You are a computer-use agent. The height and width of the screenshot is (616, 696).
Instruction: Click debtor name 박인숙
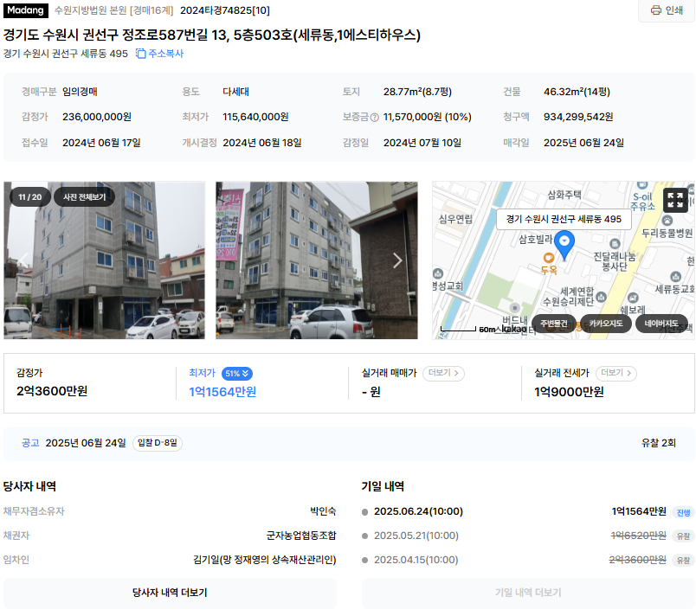point(323,512)
